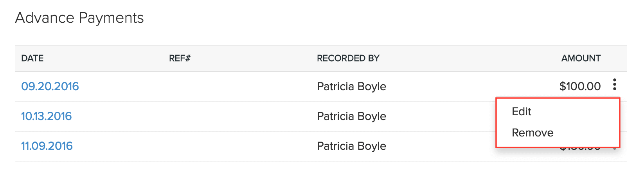Click Patricia Boyle in the 09.20.2016 row
Viewport: 644px width, 189px height.
[x=351, y=87]
